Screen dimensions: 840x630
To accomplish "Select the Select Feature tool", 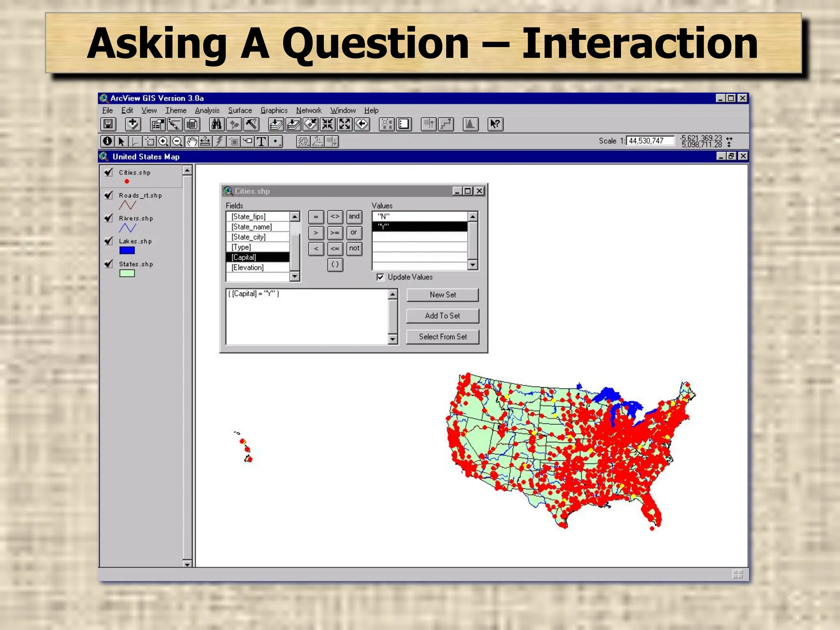I will pos(149,142).
